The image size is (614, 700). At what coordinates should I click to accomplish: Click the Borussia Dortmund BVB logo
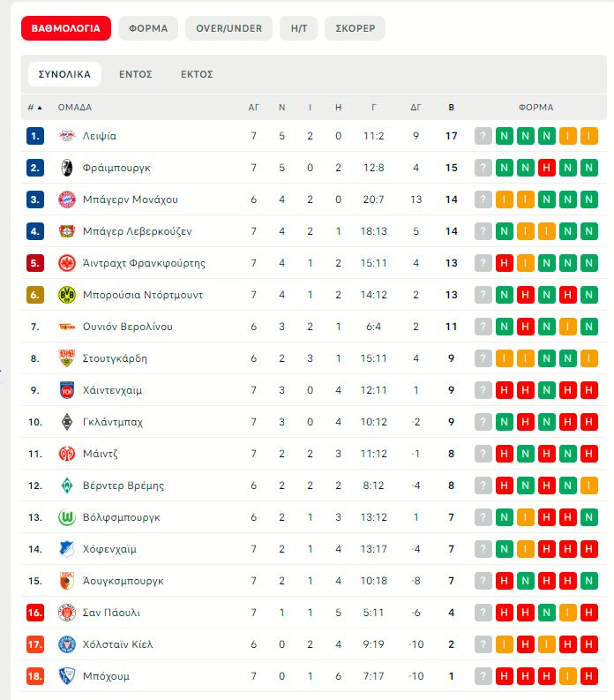(x=67, y=295)
